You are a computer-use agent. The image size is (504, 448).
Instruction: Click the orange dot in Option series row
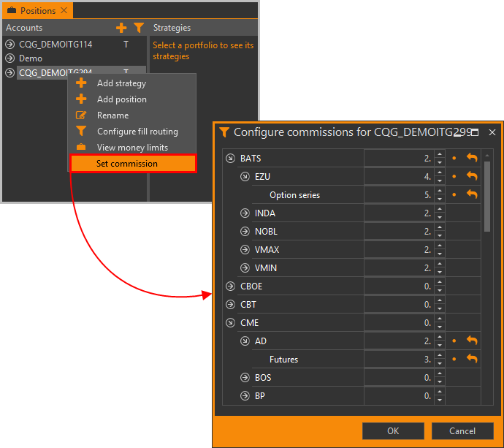454,195
